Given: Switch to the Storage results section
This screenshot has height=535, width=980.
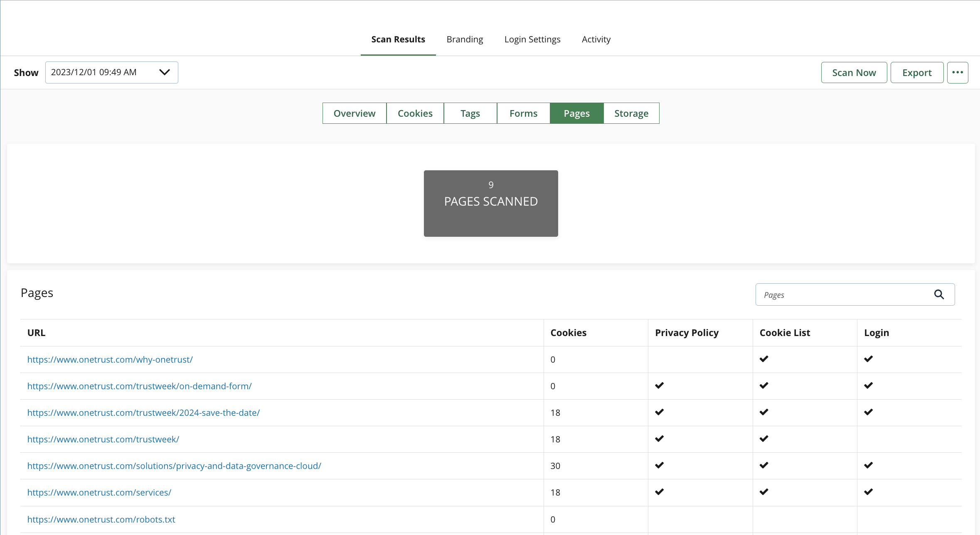Looking at the screenshot, I should click(x=631, y=113).
